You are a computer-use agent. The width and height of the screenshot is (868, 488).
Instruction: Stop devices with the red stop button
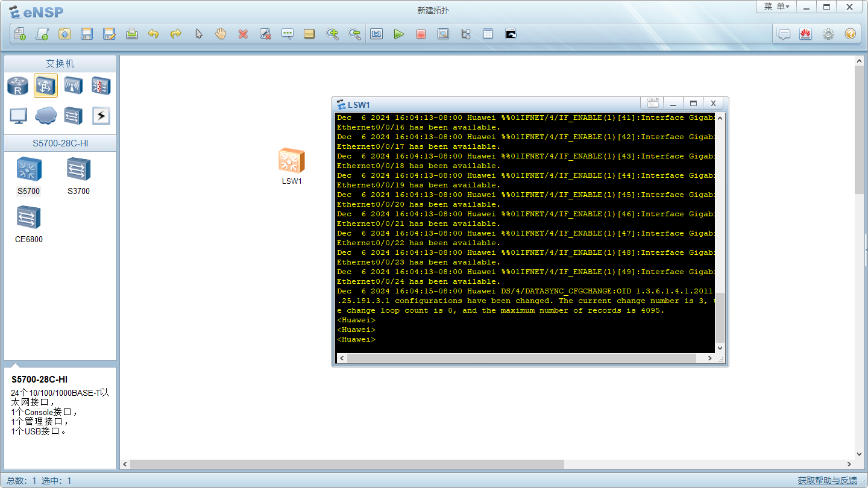(421, 34)
